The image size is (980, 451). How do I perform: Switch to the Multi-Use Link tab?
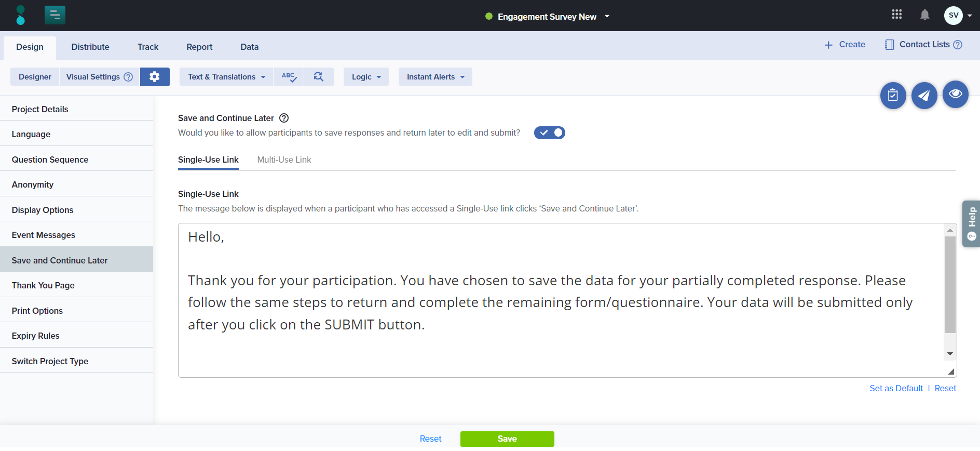284,160
